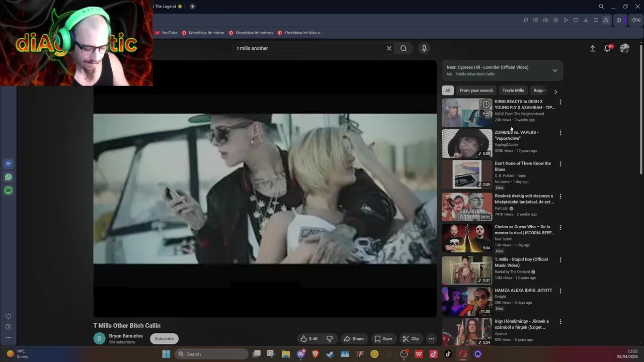Add KIING REACTS video to Watch later
This screenshot has width=644, height=362.
click(x=486, y=105)
